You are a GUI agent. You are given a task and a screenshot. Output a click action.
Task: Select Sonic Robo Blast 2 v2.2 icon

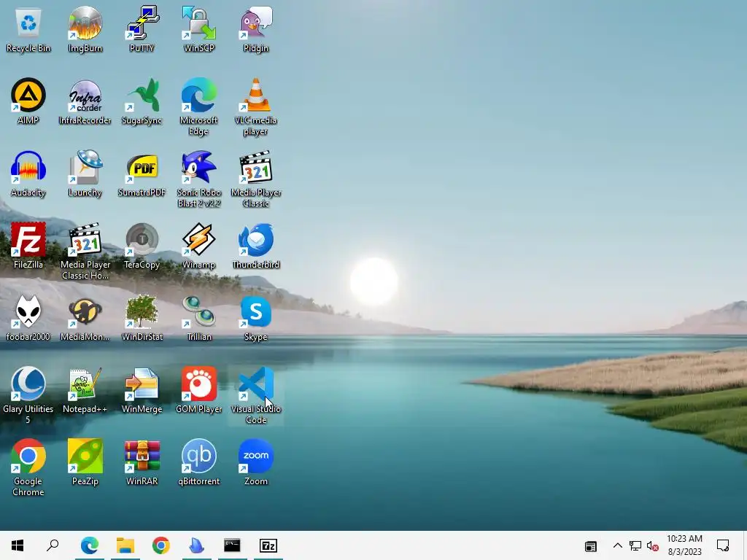[x=199, y=179]
